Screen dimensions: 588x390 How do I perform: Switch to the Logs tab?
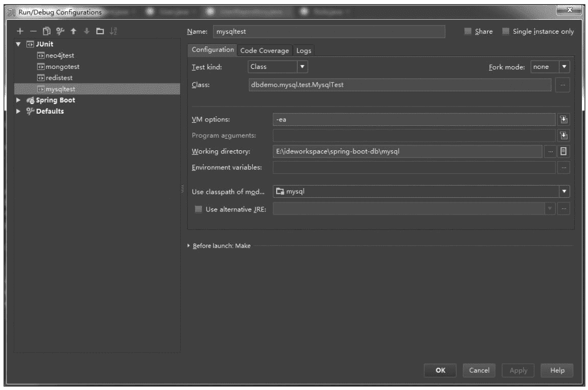pyautogui.click(x=304, y=50)
